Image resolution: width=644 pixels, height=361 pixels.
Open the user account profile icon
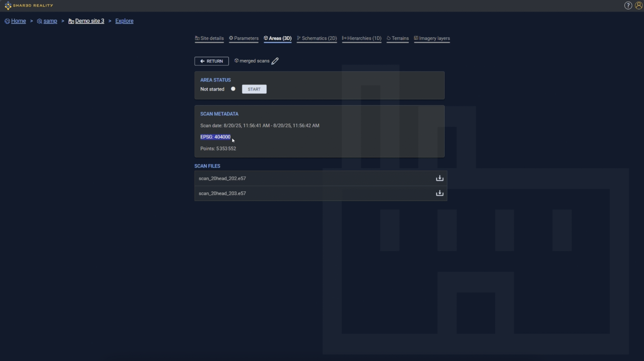point(638,5)
